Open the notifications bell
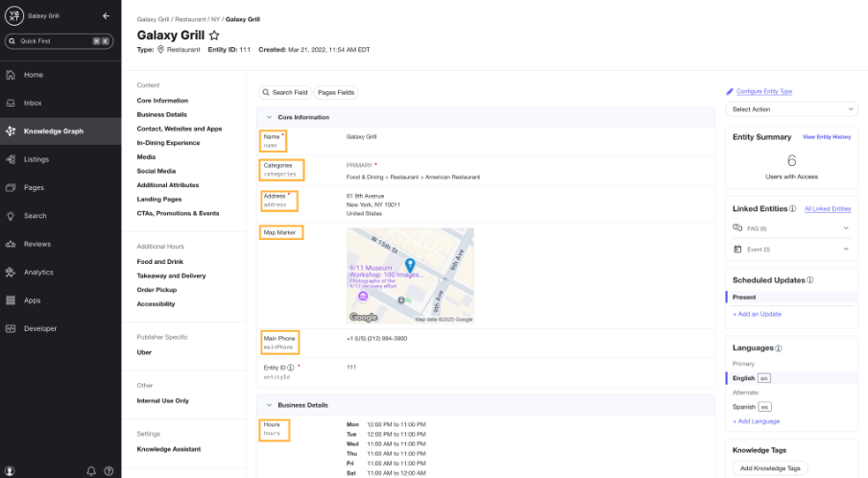868x478 pixels. [x=91, y=471]
